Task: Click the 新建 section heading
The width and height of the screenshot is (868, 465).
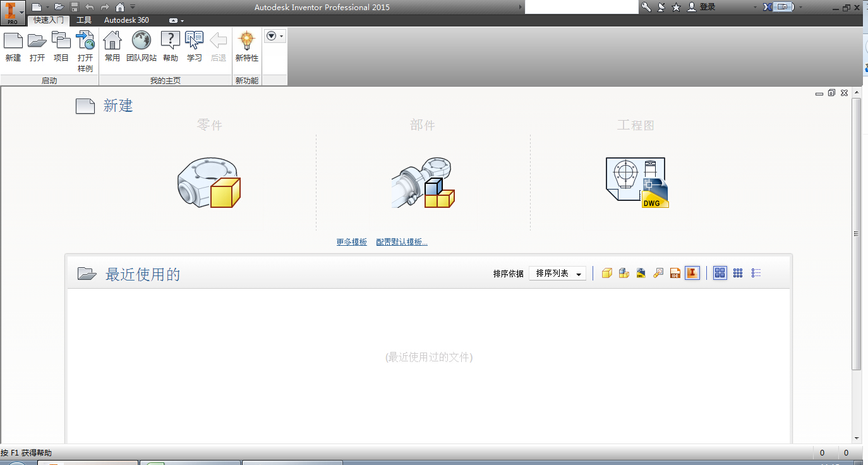Action: pos(118,106)
